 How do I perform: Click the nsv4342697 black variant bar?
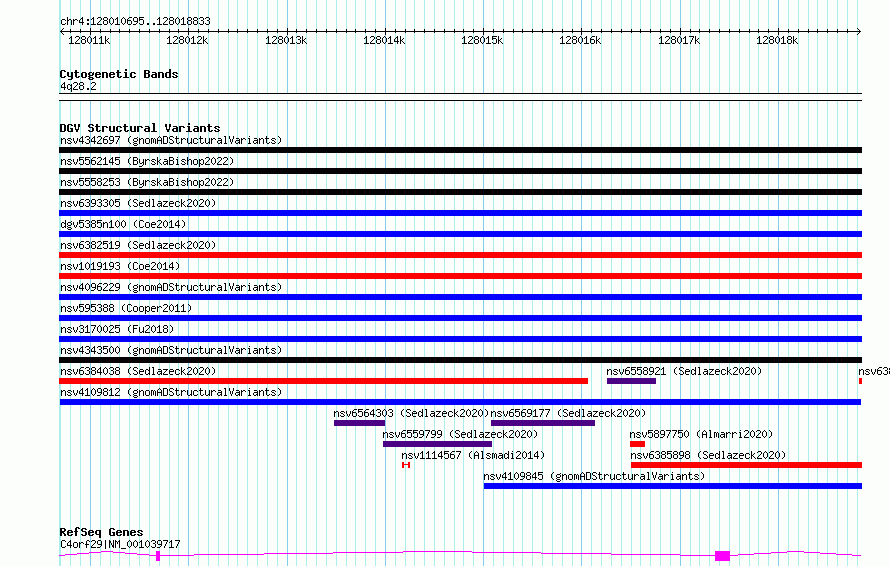click(x=460, y=150)
